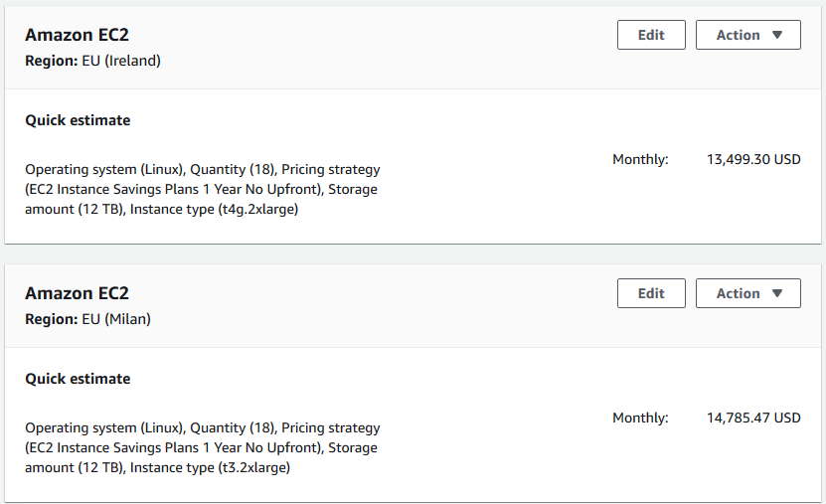Click the Region: EU (Ireland) label
The image size is (826, 504).
(x=92, y=61)
